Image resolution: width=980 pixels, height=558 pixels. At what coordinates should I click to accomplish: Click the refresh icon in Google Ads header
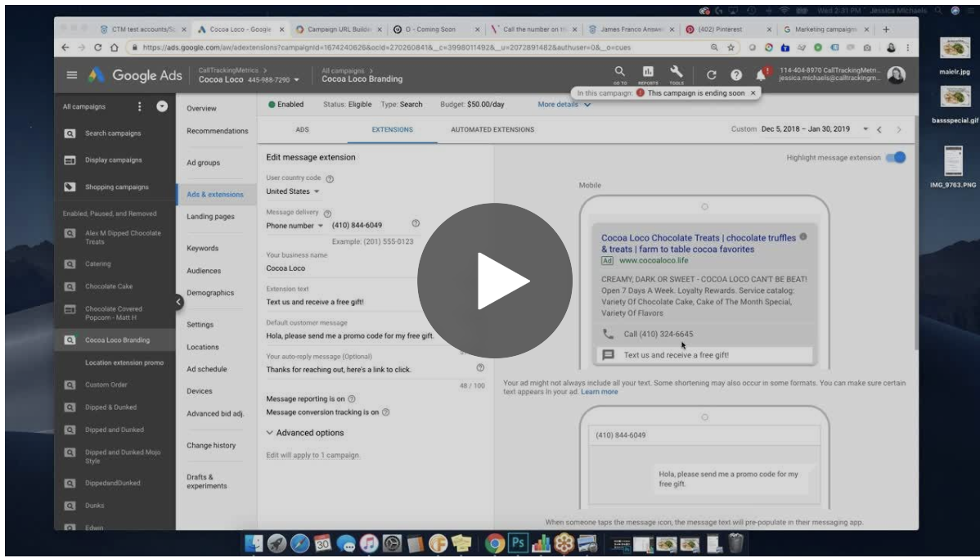711,77
